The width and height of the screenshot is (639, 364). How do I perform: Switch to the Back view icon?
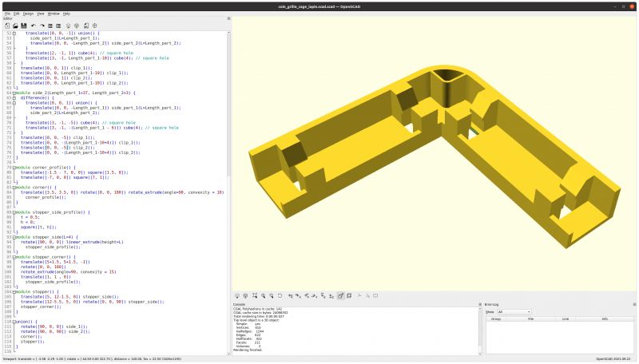[x=331, y=296]
